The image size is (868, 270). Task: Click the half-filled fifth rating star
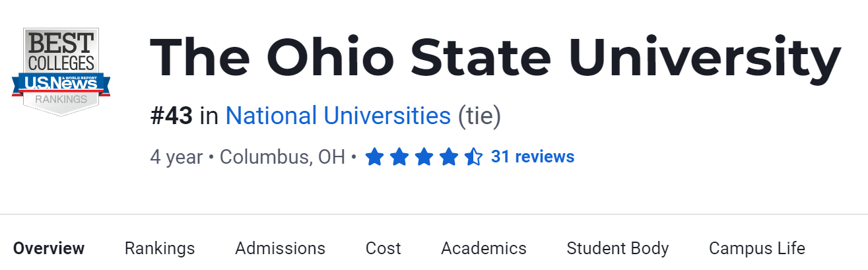[x=473, y=157]
